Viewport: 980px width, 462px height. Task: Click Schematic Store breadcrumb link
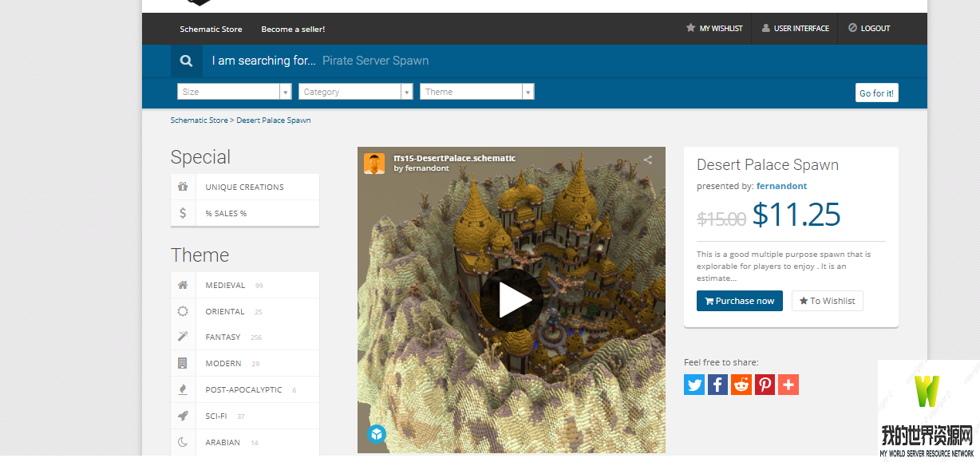coord(199,120)
